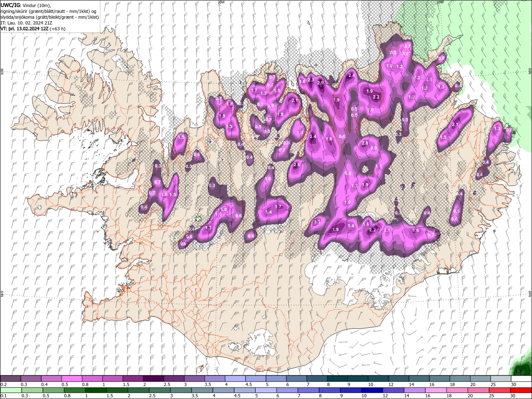Click the UWC/IG title text

pos(11,5)
